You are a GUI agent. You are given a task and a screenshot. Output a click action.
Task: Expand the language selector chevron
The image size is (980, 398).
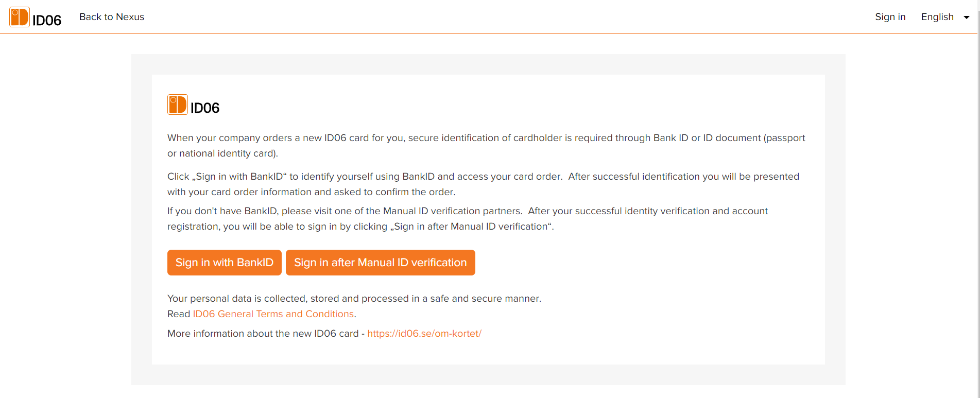pos(967,17)
